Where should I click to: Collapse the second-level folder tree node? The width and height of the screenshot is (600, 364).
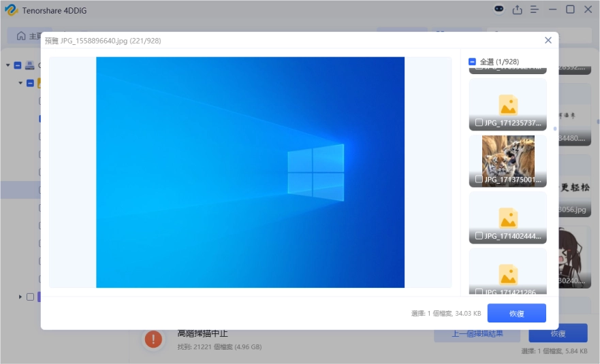click(20, 83)
